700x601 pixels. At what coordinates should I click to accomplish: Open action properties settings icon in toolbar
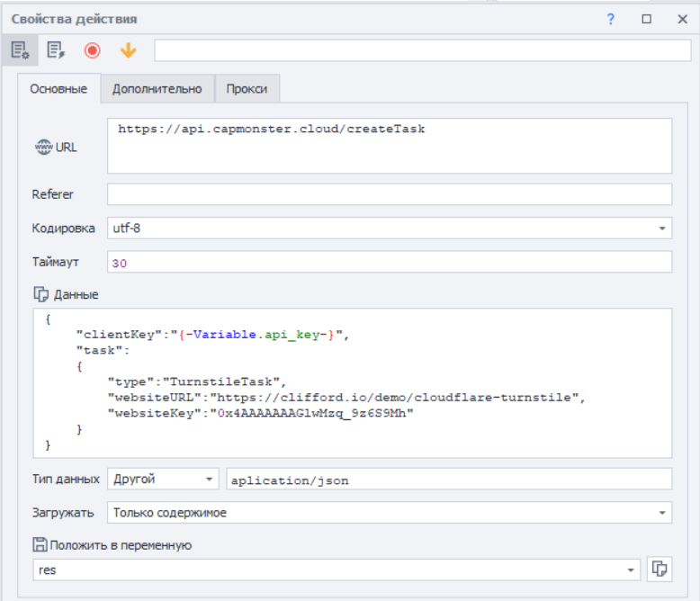pos(20,50)
